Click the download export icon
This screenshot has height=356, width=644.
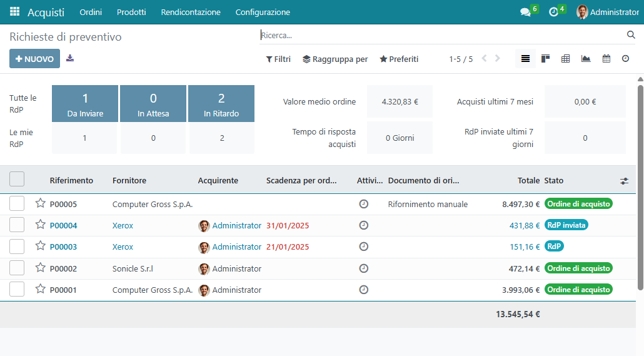tap(70, 58)
